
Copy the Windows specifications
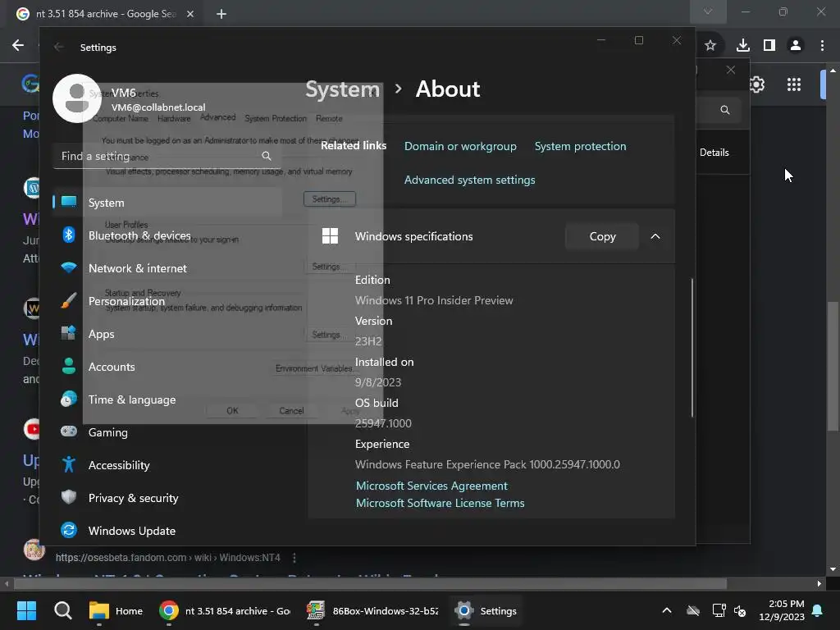click(602, 236)
